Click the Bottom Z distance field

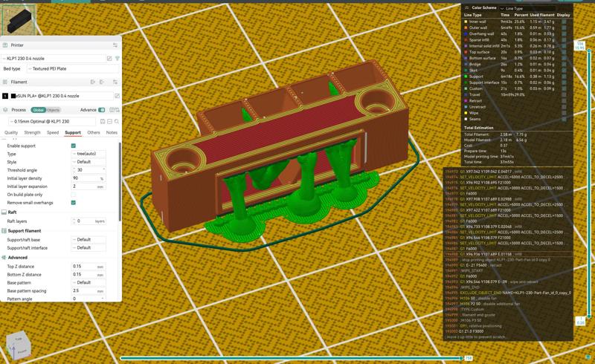point(89,275)
